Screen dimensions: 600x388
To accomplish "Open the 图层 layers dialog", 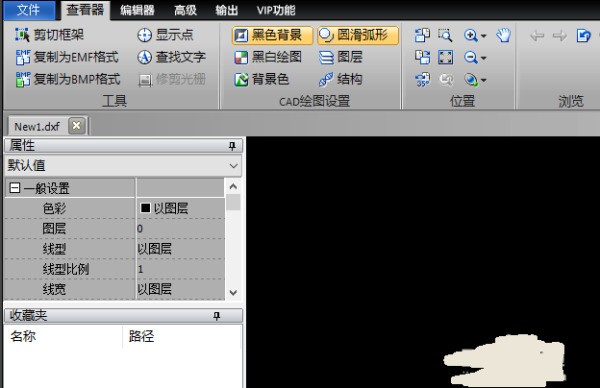I will pos(341,57).
